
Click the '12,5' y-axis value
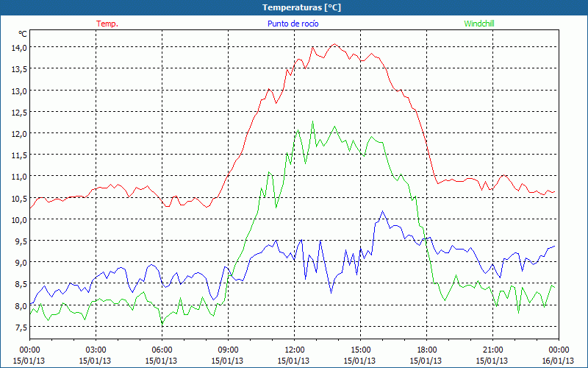(19, 112)
